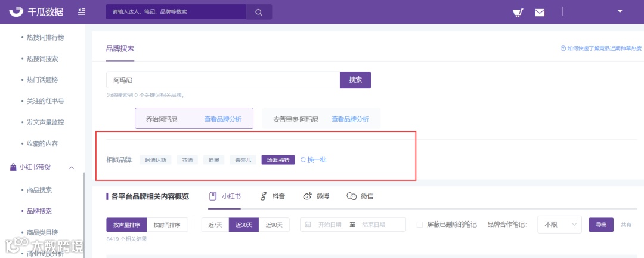Select the 汤姆.福特 similar brand tag
Screen dimensions: 644x258
point(278,160)
